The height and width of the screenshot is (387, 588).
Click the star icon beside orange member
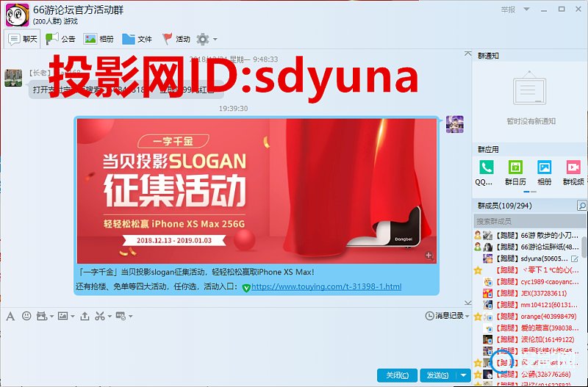pyautogui.click(x=477, y=317)
